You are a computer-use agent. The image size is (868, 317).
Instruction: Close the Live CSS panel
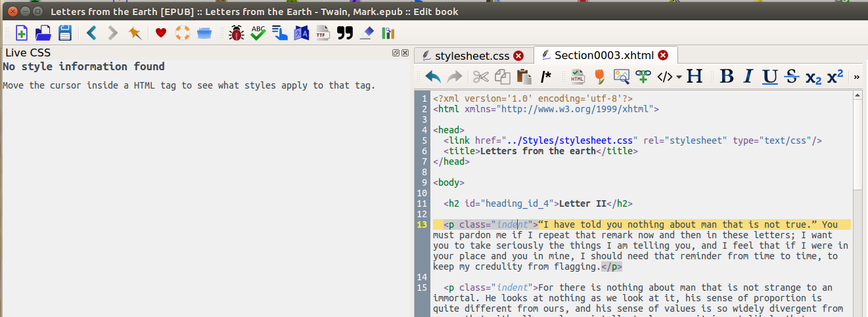pos(405,53)
